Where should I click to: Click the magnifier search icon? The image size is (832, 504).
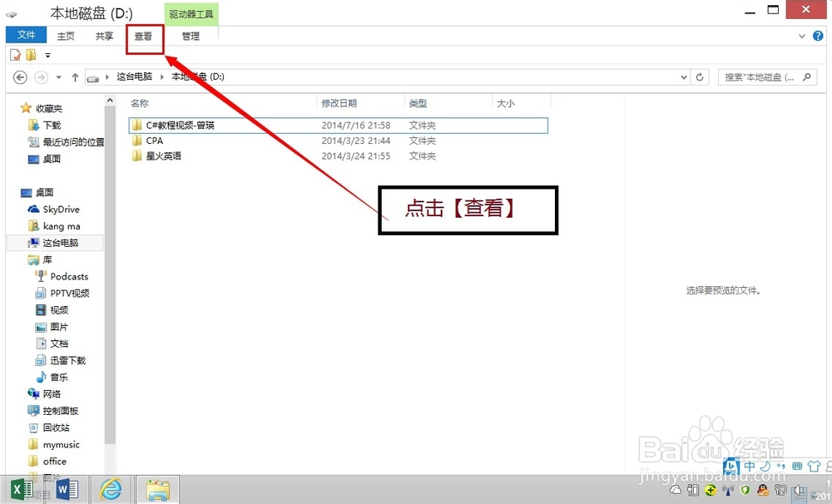pos(807,77)
